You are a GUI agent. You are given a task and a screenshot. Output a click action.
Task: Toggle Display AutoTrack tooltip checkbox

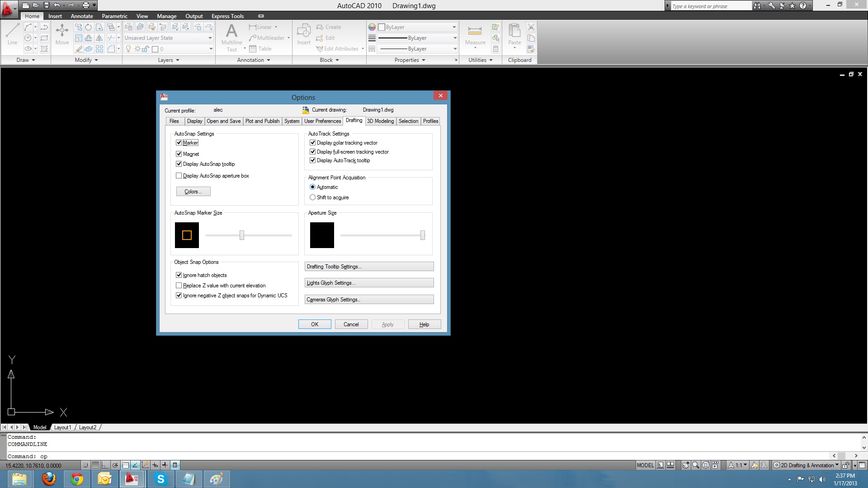click(312, 160)
